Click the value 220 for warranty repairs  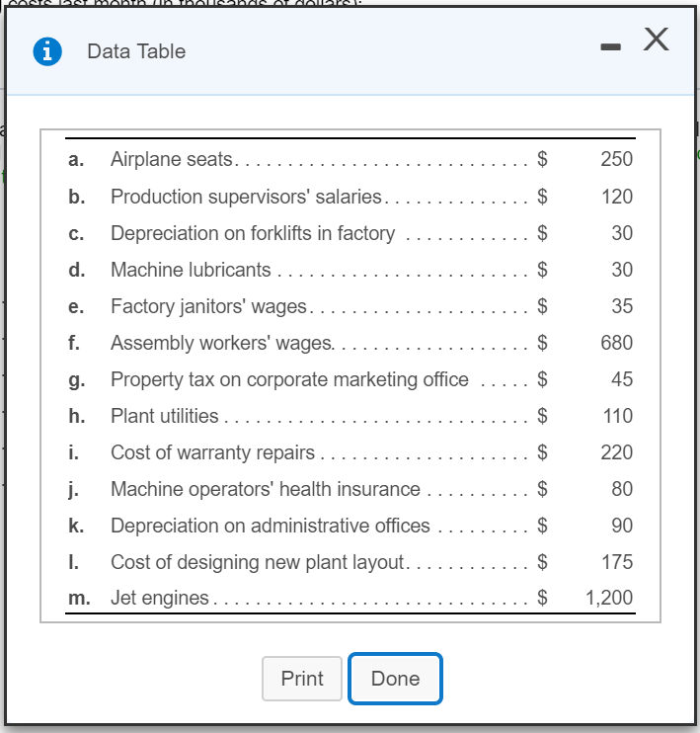[617, 452]
